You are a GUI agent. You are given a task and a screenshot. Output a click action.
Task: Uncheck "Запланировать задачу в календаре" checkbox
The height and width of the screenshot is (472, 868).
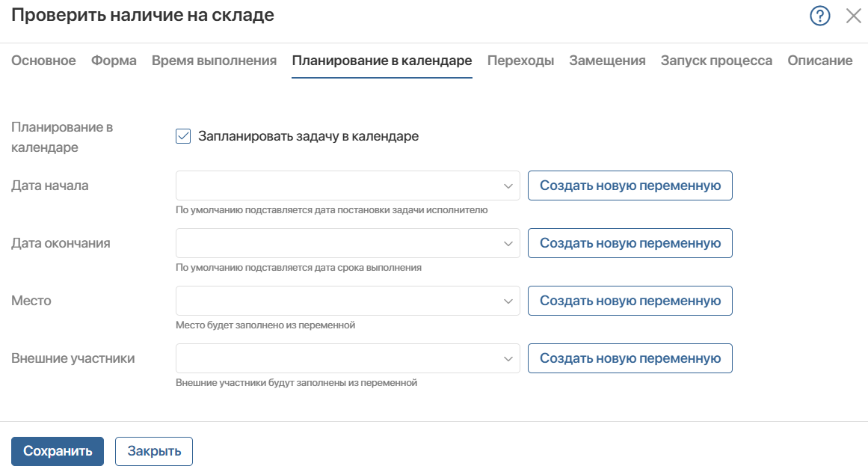[183, 136]
